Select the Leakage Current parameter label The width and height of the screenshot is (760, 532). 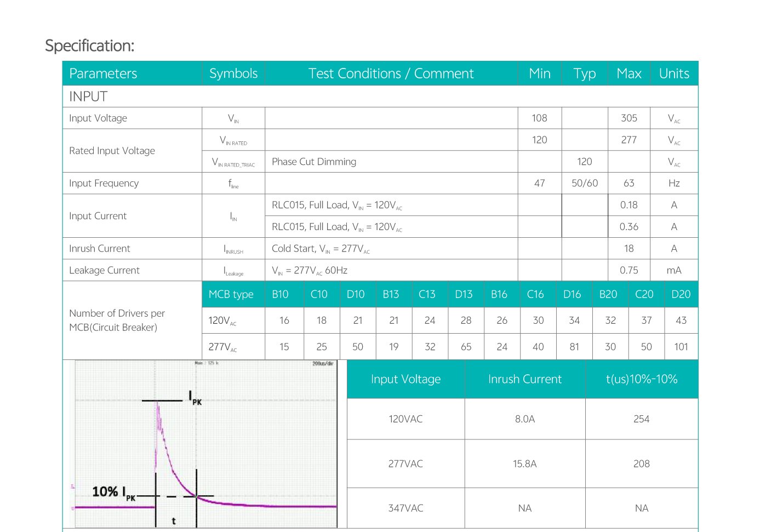pyautogui.click(x=104, y=270)
